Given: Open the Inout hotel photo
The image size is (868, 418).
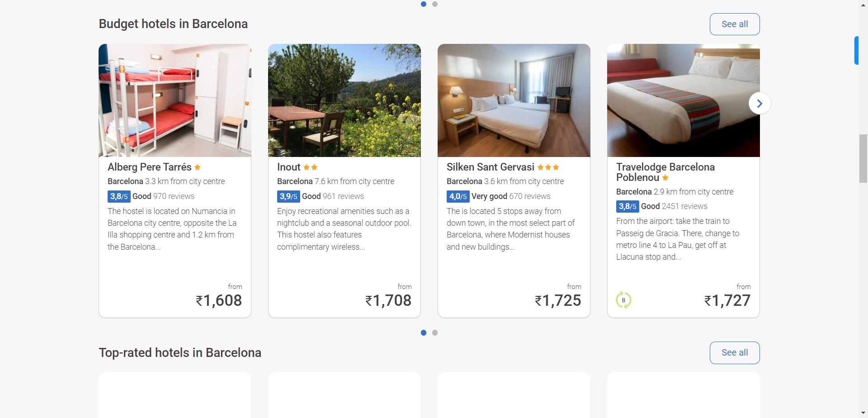Looking at the screenshot, I should pyautogui.click(x=344, y=100).
